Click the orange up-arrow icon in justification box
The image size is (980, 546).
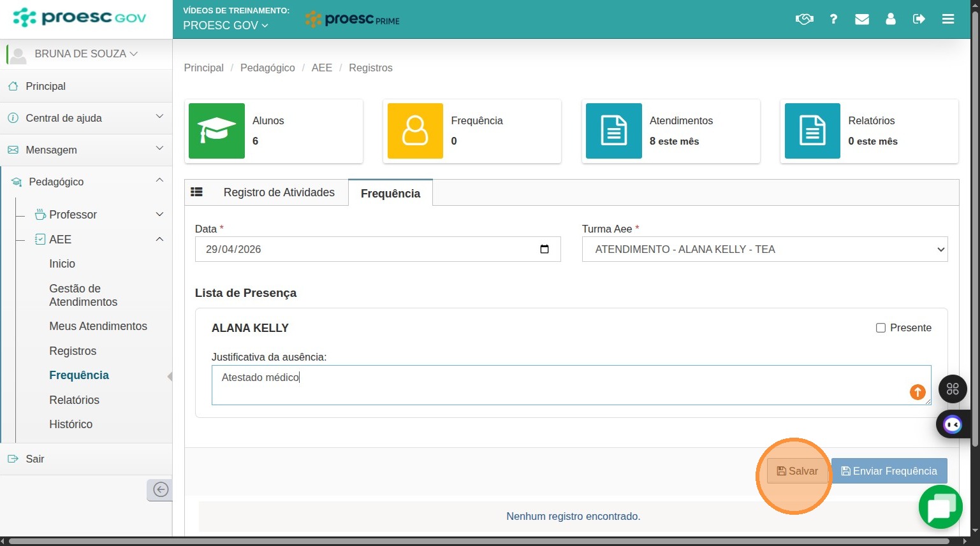pos(918,392)
